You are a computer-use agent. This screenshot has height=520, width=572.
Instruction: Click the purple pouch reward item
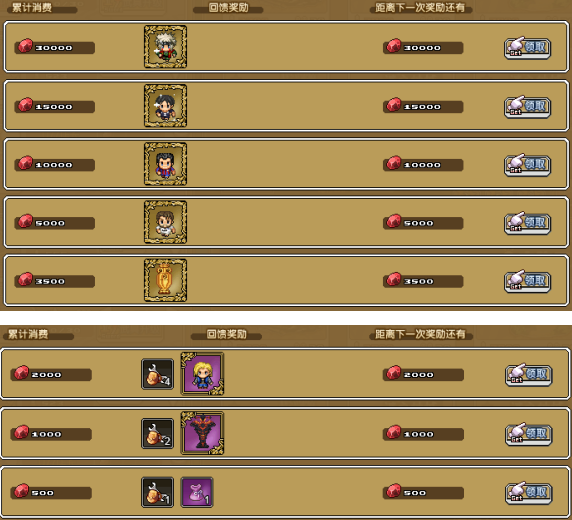197,492
